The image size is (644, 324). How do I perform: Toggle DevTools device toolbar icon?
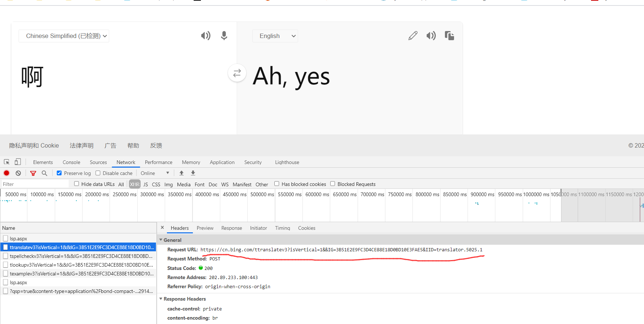18,162
